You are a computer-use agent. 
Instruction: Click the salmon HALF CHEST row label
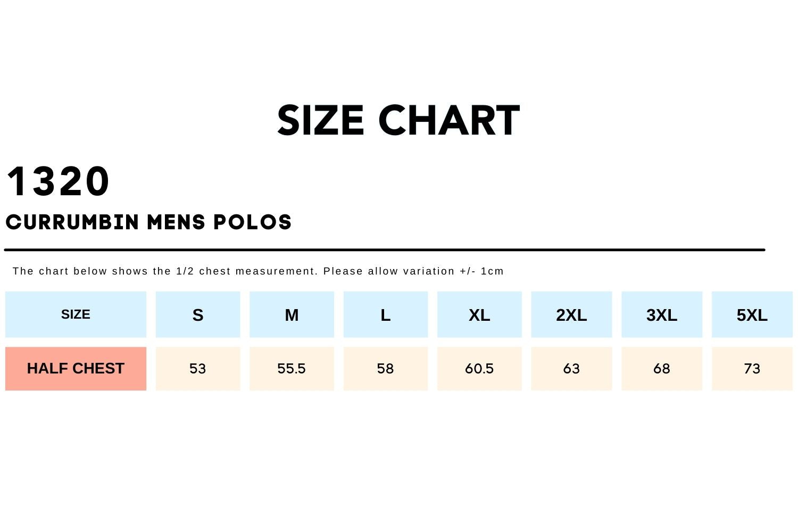(76, 369)
